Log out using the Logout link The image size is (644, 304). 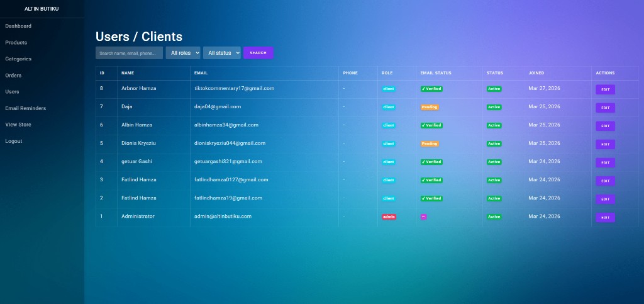pyautogui.click(x=14, y=141)
